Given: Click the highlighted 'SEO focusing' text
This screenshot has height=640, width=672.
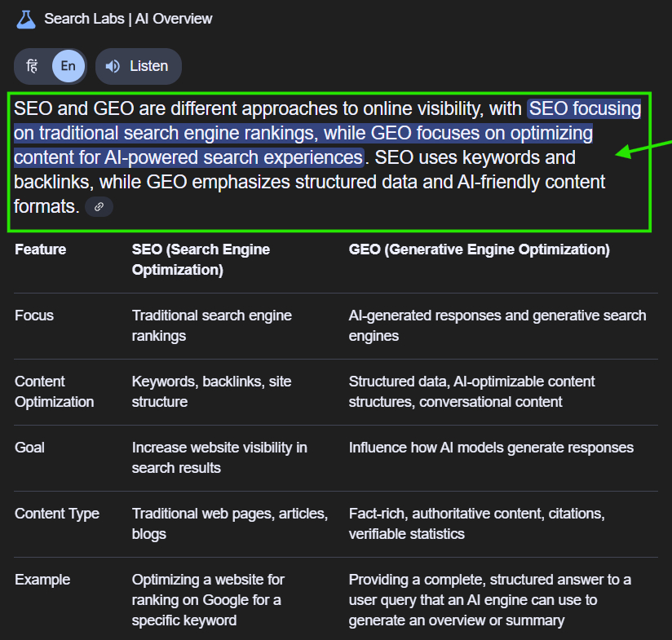Looking at the screenshot, I should [x=585, y=108].
